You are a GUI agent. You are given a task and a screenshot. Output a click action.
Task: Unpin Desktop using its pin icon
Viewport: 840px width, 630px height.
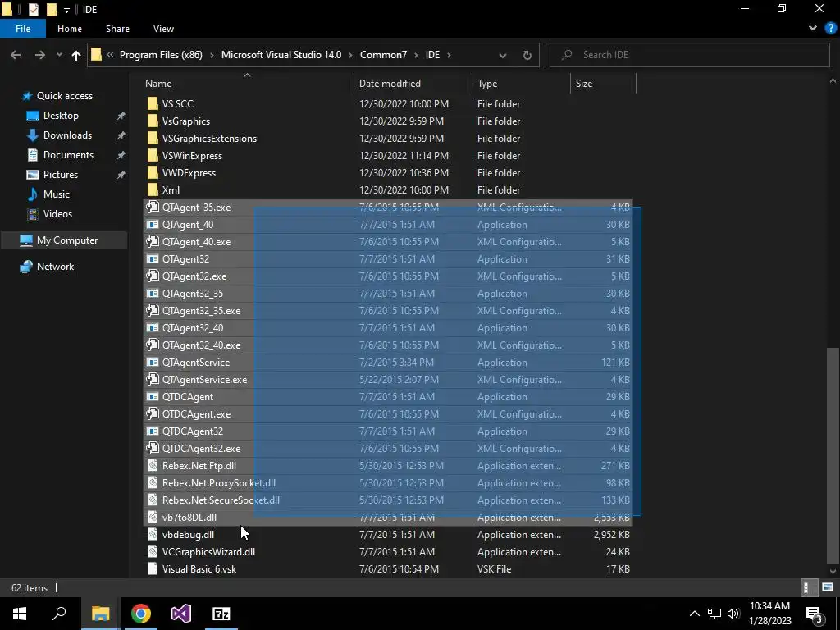[121, 116]
